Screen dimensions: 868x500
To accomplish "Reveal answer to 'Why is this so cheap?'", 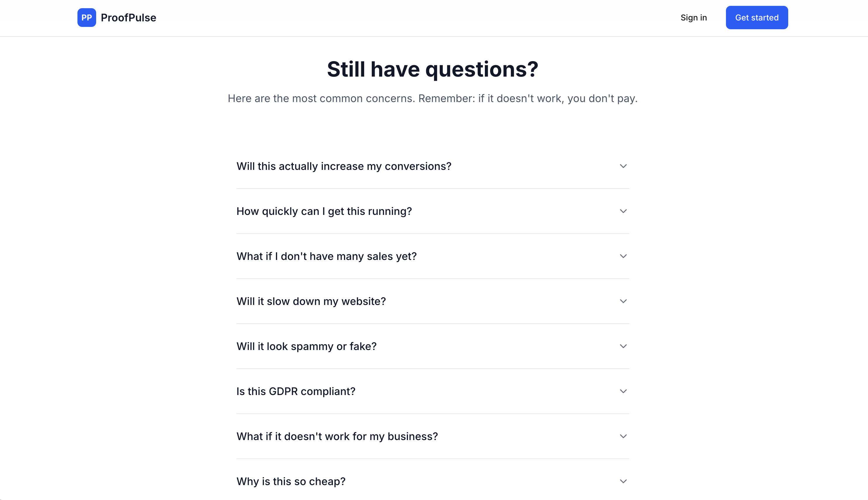I will pyautogui.click(x=291, y=481).
